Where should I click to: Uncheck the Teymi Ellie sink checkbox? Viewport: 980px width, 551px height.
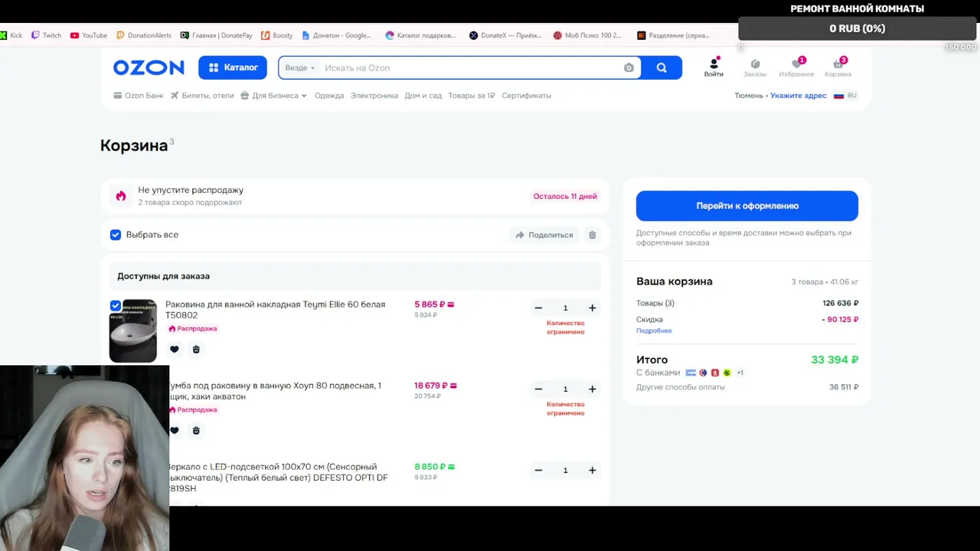116,305
